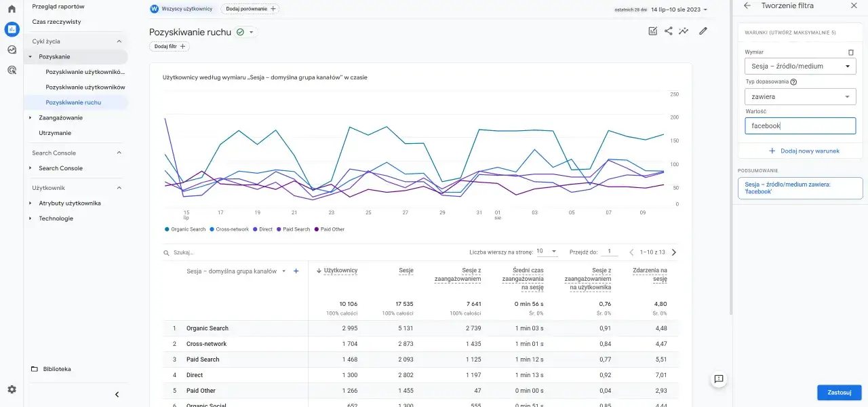The image size is (868, 407).
Task: Click the Organic Search table row
Action: coord(420,328)
